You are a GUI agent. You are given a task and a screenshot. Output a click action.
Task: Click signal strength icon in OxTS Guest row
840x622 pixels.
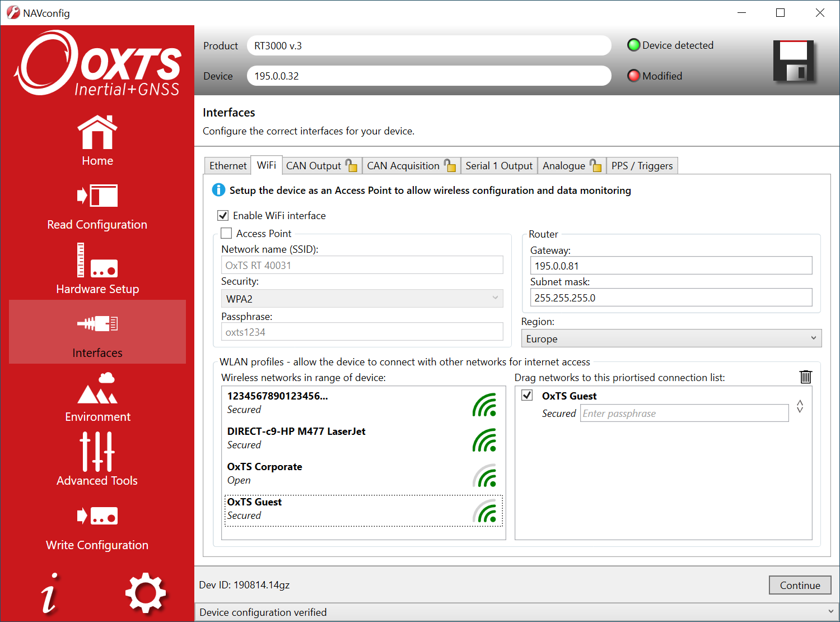coord(484,510)
